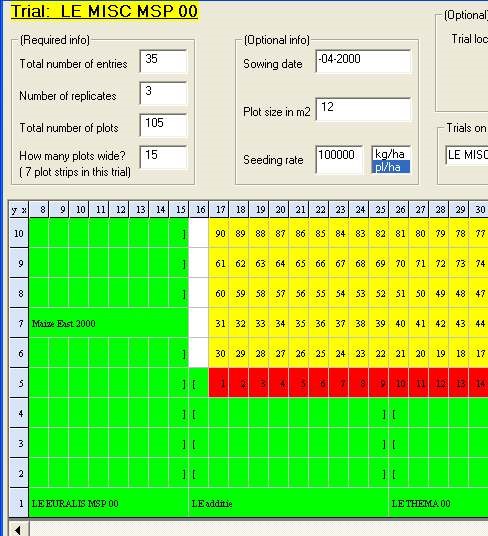Click the LE EURALIS MSP 00 trial label
This screenshot has height=536, width=488.
coord(75,504)
